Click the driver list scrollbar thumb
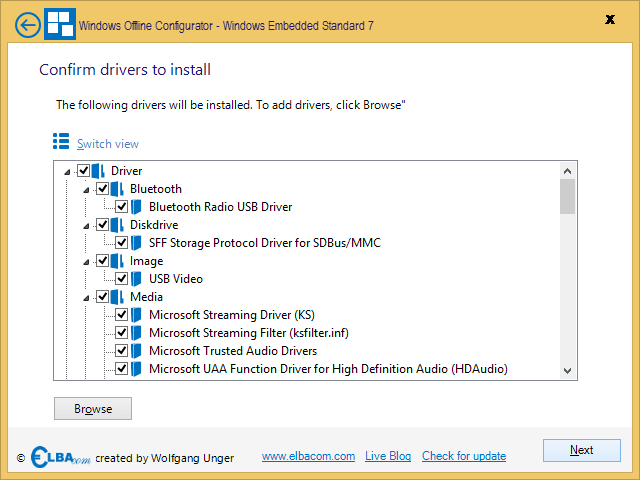Viewport: 640px width, 480px height. tap(567, 196)
